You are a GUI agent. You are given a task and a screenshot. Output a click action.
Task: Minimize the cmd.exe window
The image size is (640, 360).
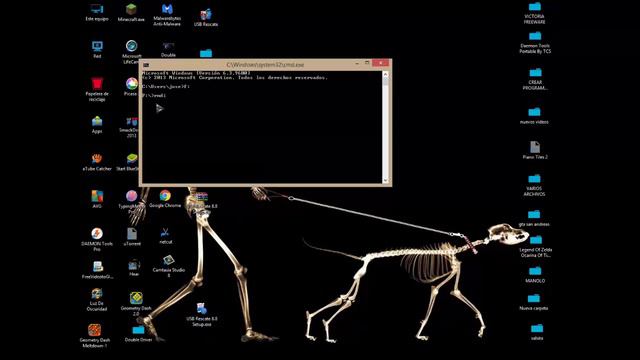tap(357, 64)
